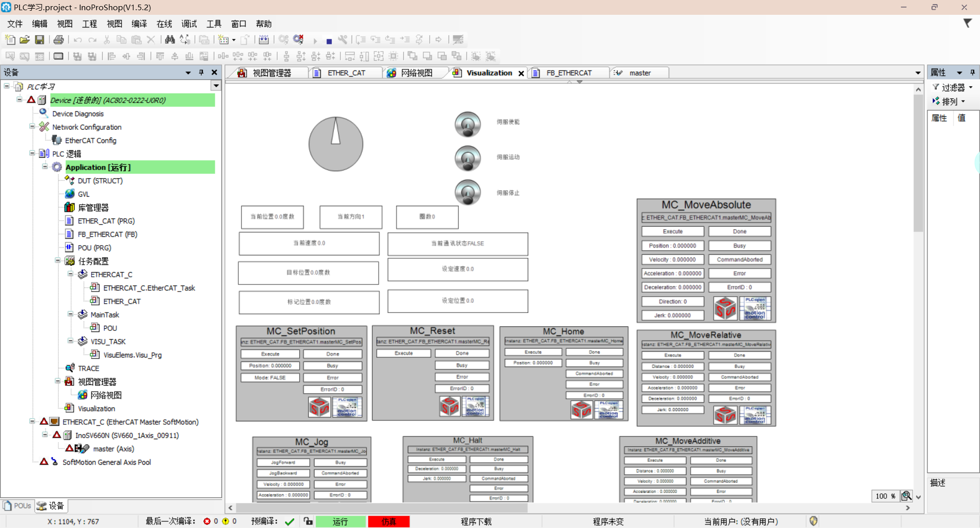Screen dimensions: 980x528
Task: Print using the printer toolbar icon
Action: (59, 40)
